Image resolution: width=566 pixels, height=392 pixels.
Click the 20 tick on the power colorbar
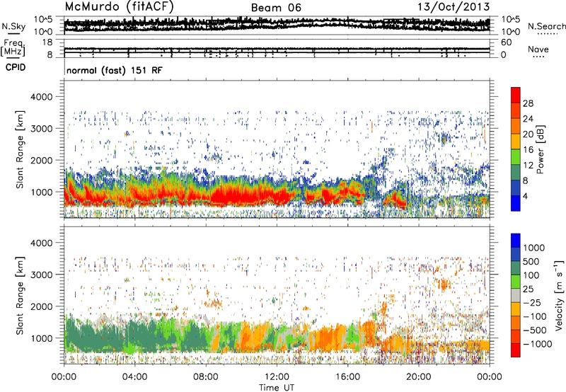528,134
